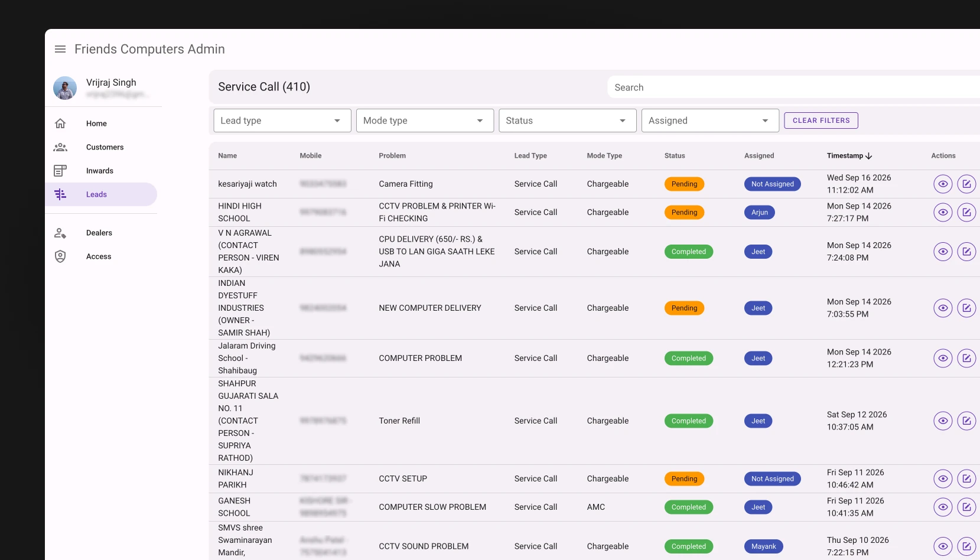980x560 pixels.
Task: Edit INDIAN DYESTUFF INDUSTRIES call
Action: pos(966,308)
